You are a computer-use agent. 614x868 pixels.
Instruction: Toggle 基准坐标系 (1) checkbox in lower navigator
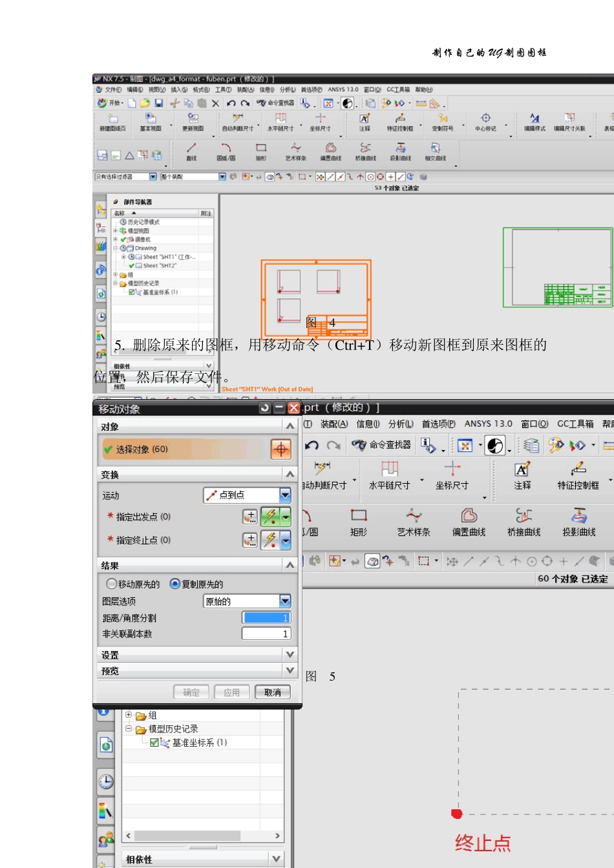[x=154, y=743]
